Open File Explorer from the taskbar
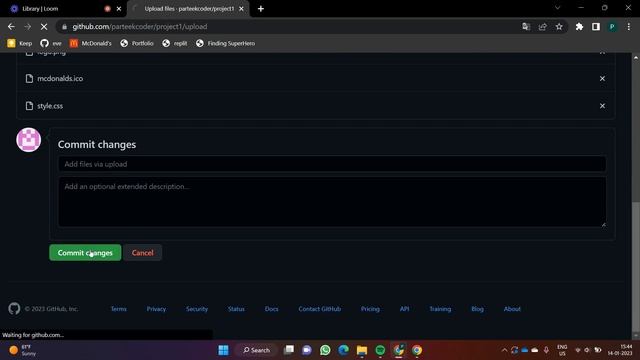Image resolution: width=640 pixels, height=360 pixels. click(362, 350)
